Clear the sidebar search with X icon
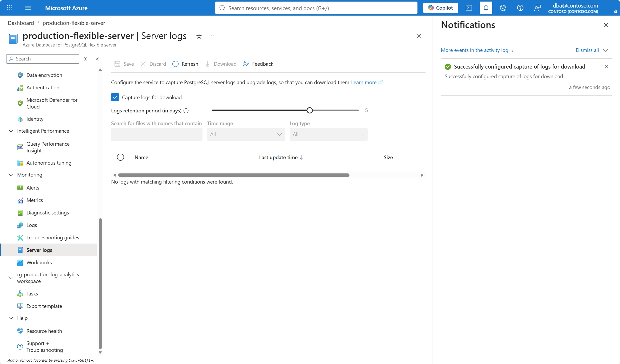Image resolution: width=620 pixels, height=364 pixels. (x=85, y=59)
